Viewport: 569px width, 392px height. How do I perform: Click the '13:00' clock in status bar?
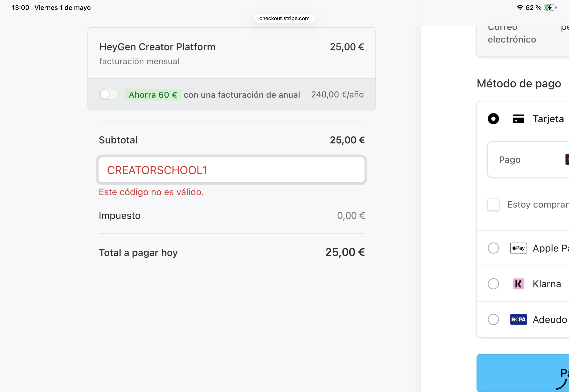pyautogui.click(x=20, y=8)
